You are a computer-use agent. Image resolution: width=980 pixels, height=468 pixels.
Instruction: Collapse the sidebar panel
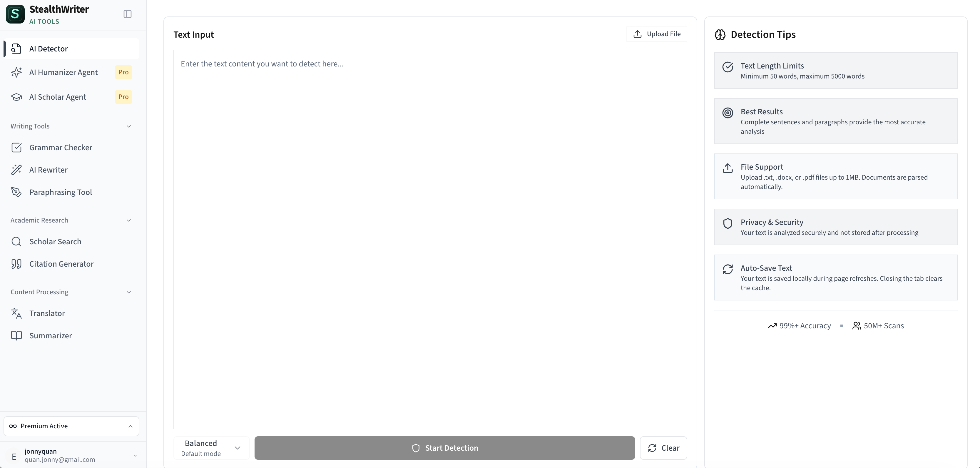[x=127, y=14]
